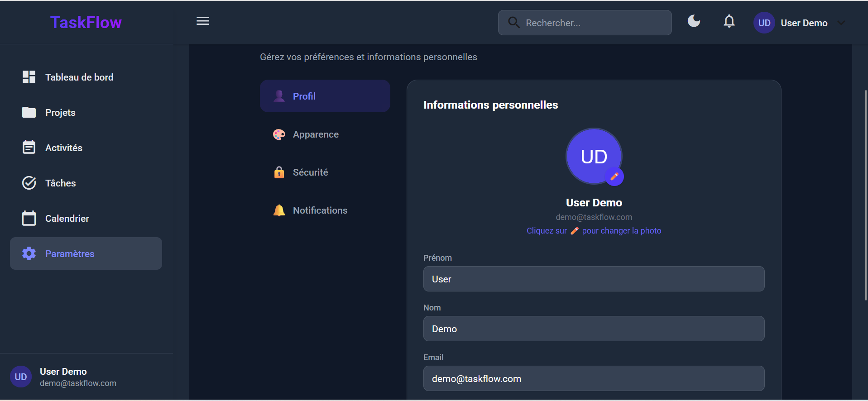Open the Calendrier calendar icon
This screenshot has height=401, width=868.
point(29,218)
